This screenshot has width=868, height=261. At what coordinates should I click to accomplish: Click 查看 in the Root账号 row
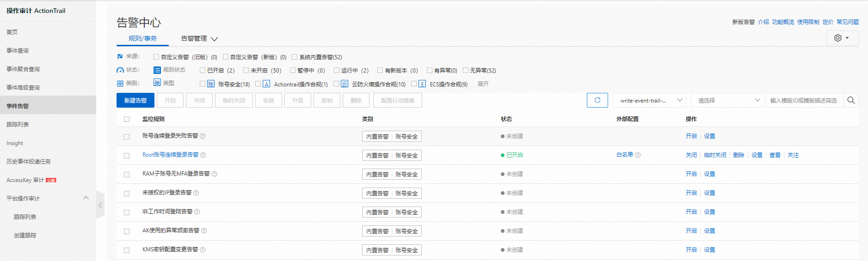coord(775,155)
